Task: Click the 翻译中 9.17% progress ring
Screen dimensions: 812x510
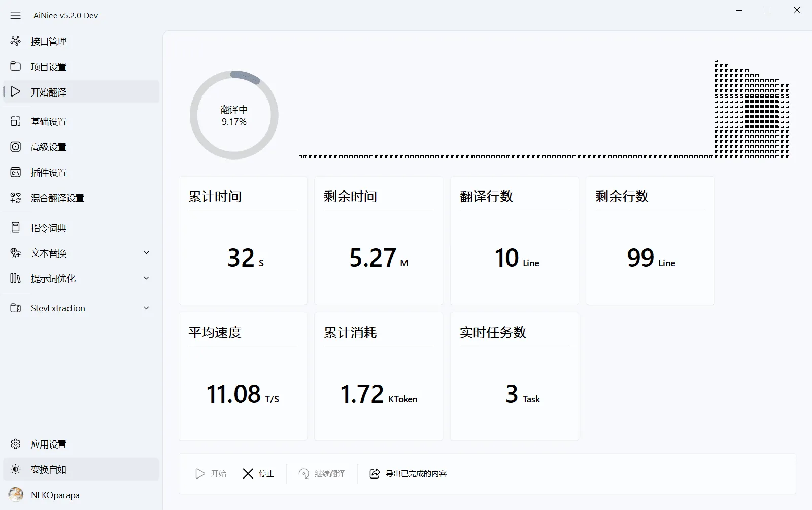Action: [234, 115]
